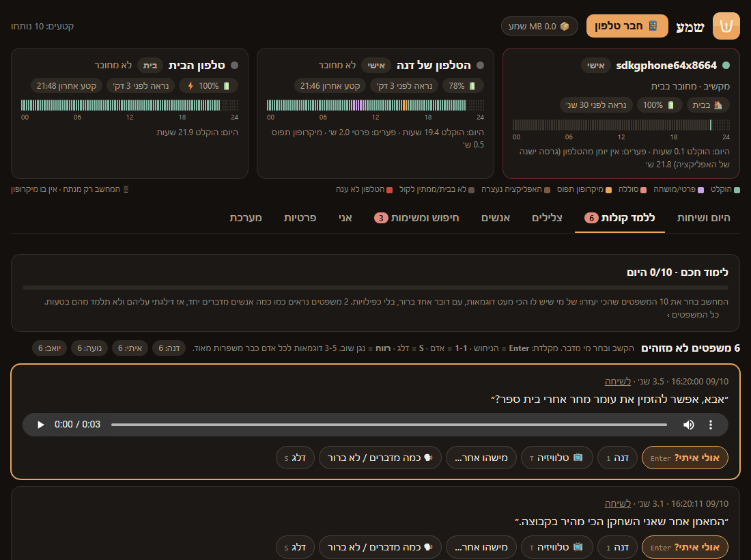Click the green status dot of sdkgphone64x8664
This screenshot has width=751, height=560.
(726, 65)
